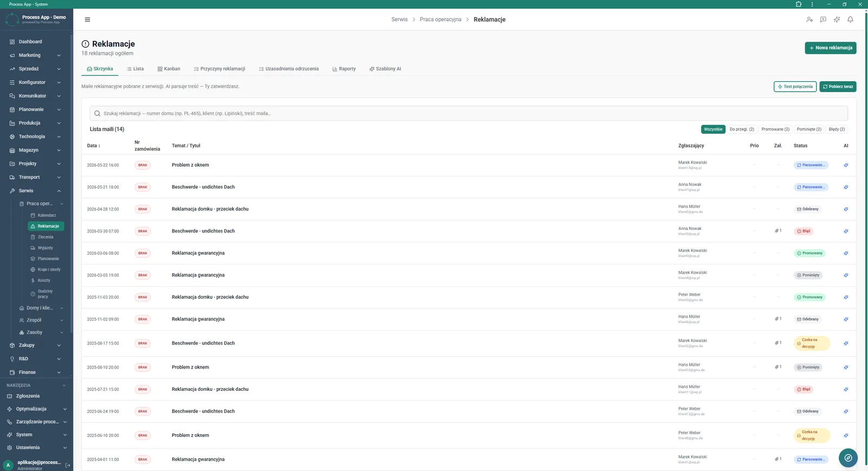The height and width of the screenshot is (471, 868).
Task: Click the Process App title bar document icon
Action: click(799, 4)
